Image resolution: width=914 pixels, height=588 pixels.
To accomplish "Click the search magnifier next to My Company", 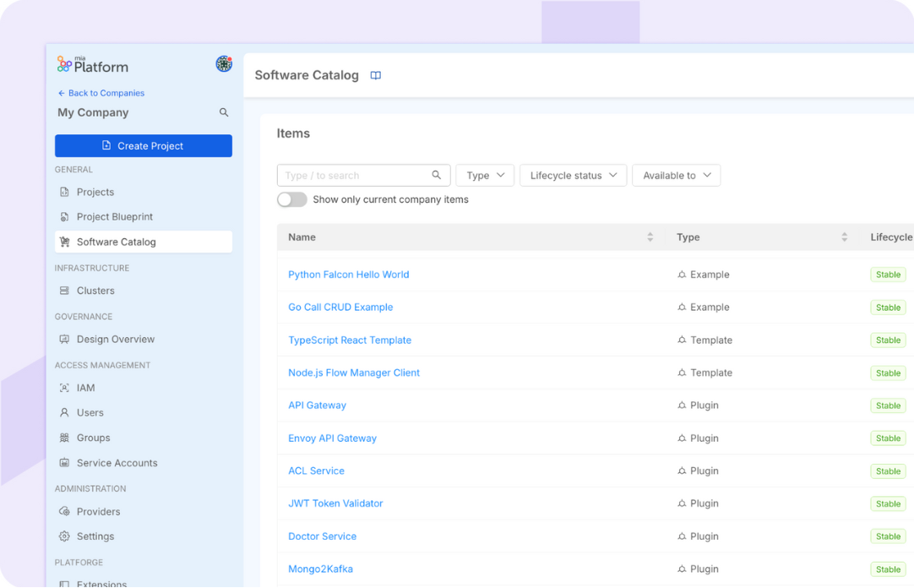I will point(223,112).
